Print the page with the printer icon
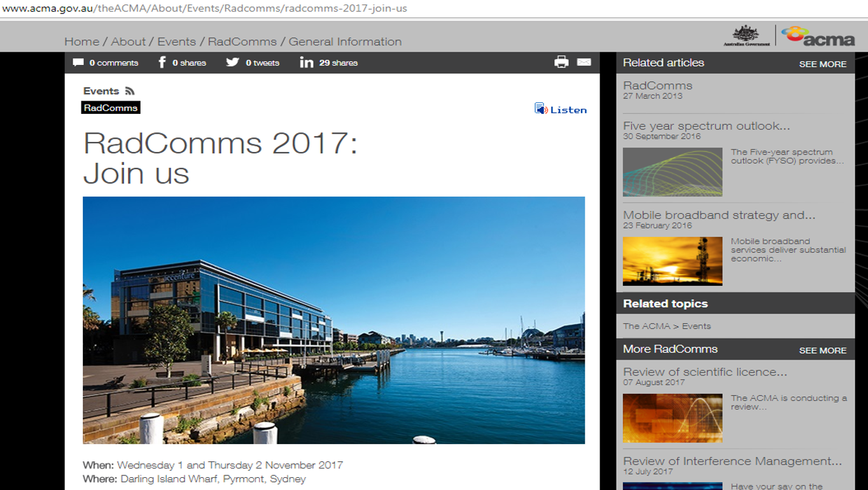The width and height of the screenshot is (868, 490). [561, 62]
